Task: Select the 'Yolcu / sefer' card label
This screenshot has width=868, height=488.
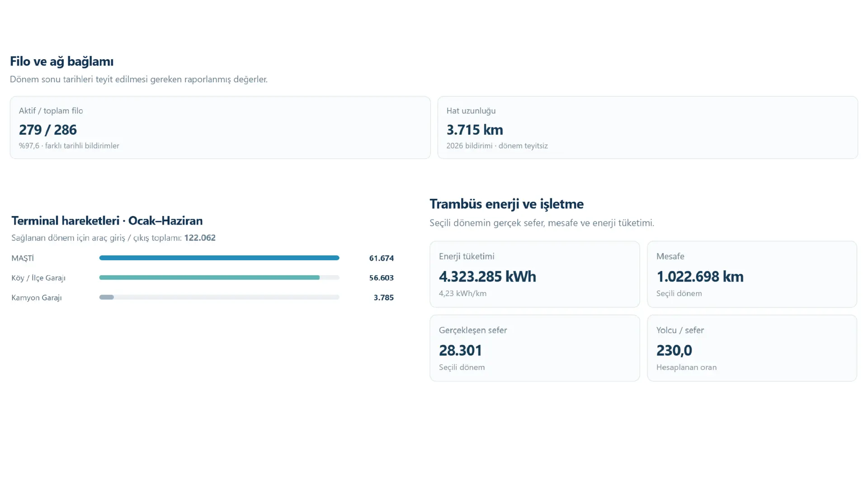Action: pos(680,330)
